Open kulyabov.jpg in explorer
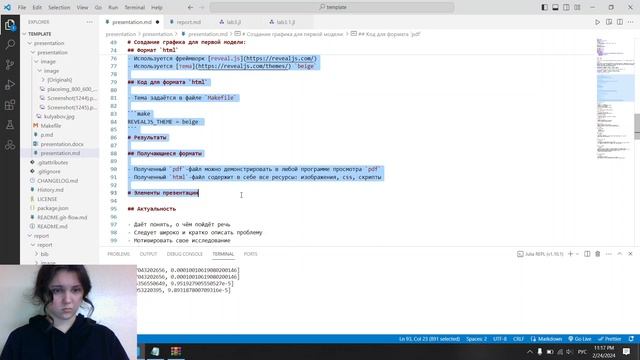The height and width of the screenshot is (360, 640). point(59,117)
